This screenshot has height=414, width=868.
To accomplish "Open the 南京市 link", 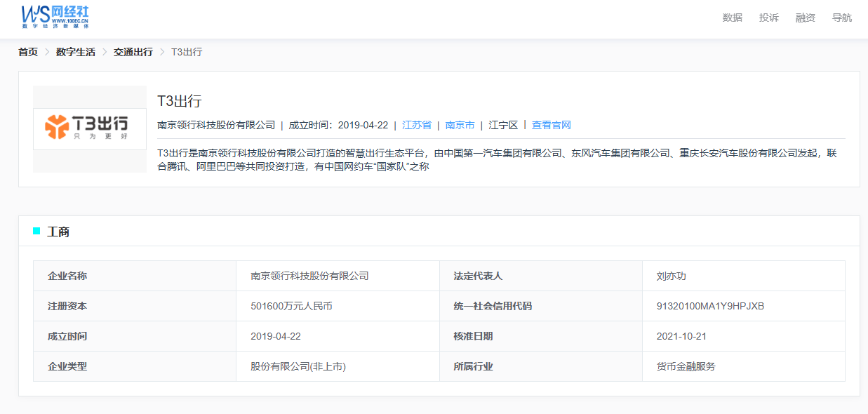I will (x=460, y=125).
